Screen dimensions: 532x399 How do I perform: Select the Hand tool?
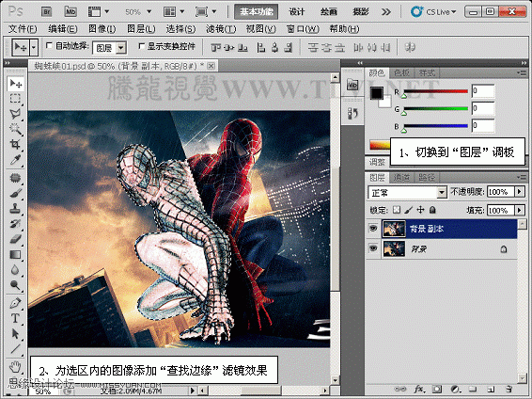click(15, 367)
